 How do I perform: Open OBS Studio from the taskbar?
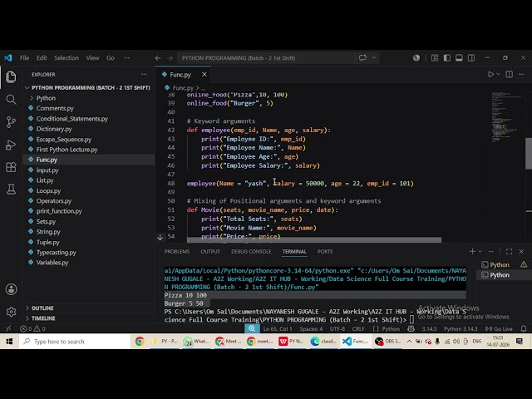coord(388,342)
